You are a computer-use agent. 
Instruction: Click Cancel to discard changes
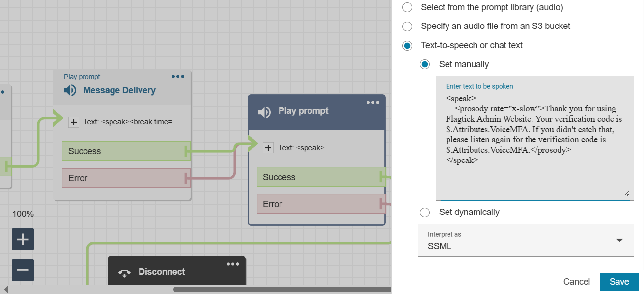(576, 282)
